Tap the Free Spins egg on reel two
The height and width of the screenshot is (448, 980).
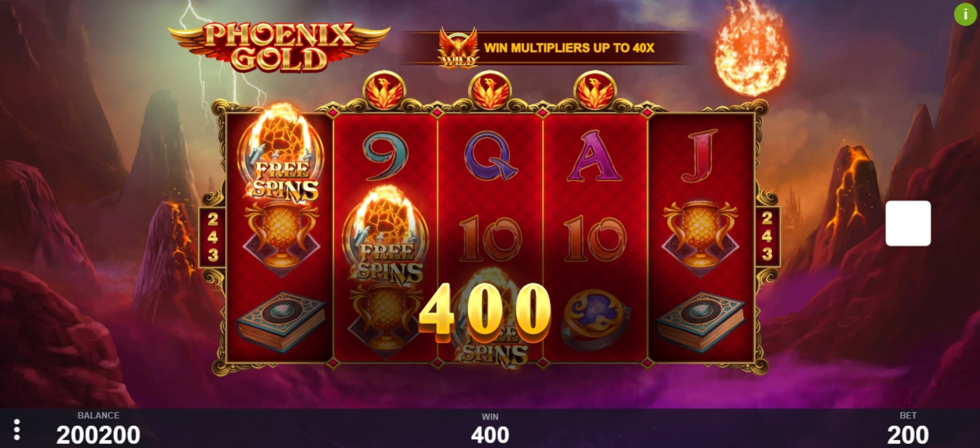click(x=386, y=236)
